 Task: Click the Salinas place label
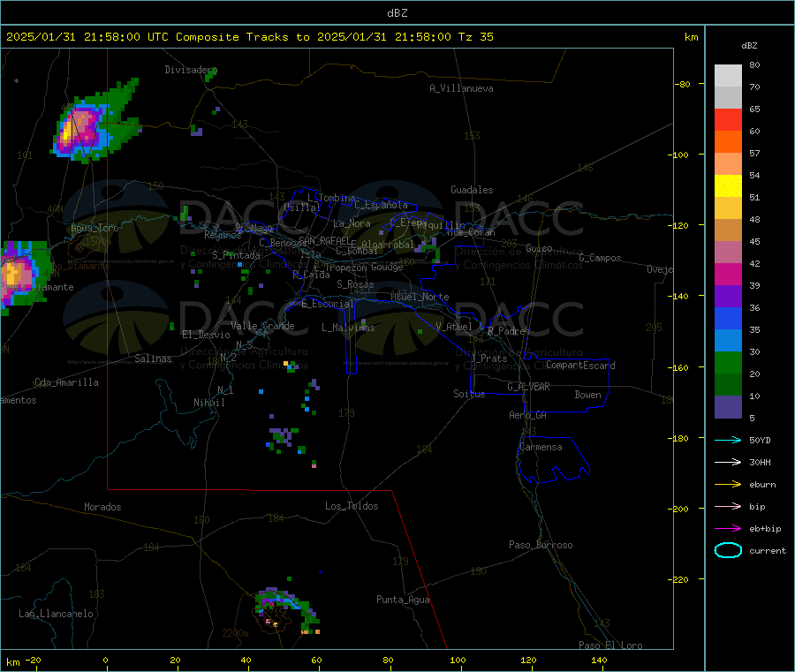[153, 359]
